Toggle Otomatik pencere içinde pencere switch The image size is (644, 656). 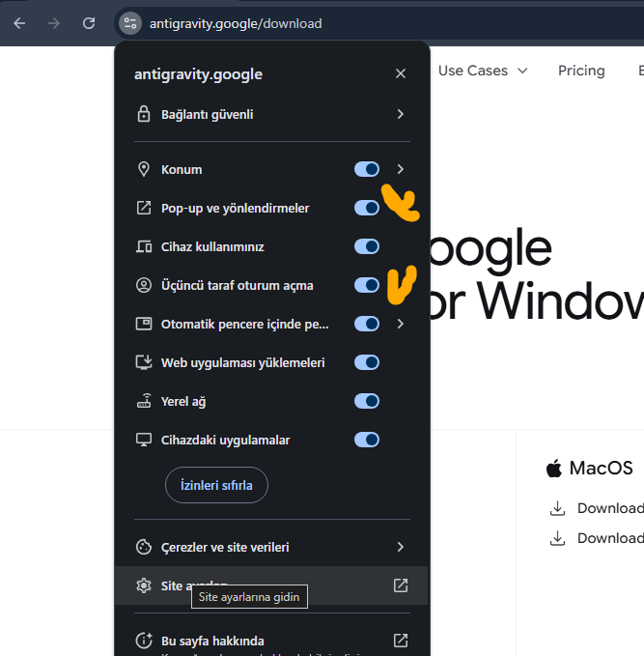point(367,324)
